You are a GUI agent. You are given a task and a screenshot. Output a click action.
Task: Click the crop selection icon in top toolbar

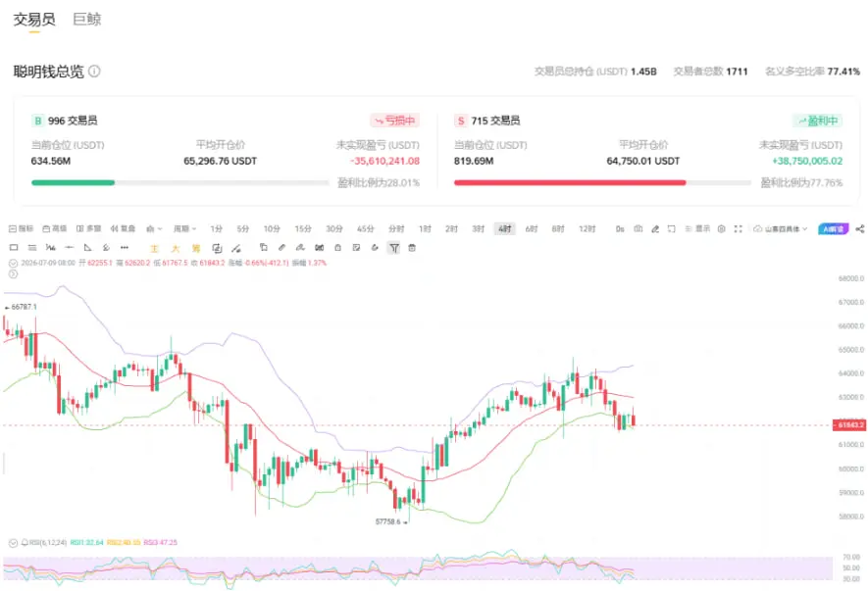(672, 228)
